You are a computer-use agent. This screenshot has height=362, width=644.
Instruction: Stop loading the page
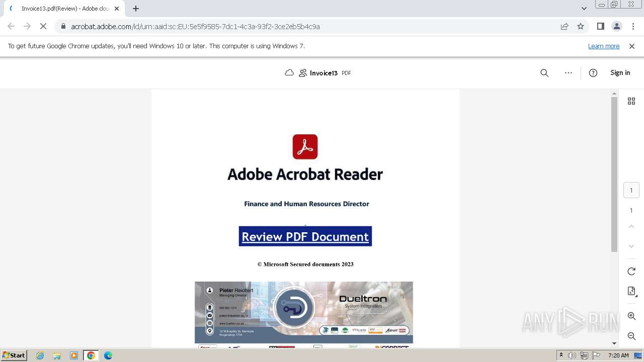pyautogui.click(x=43, y=27)
